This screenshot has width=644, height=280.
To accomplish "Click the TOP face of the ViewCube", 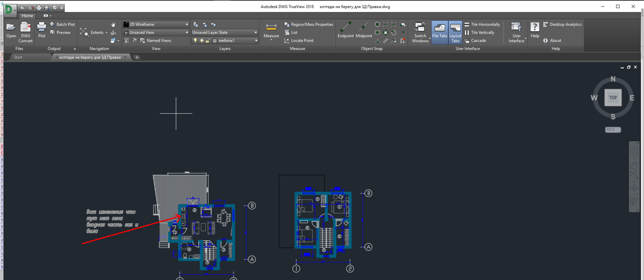I will (x=613, y=97).
